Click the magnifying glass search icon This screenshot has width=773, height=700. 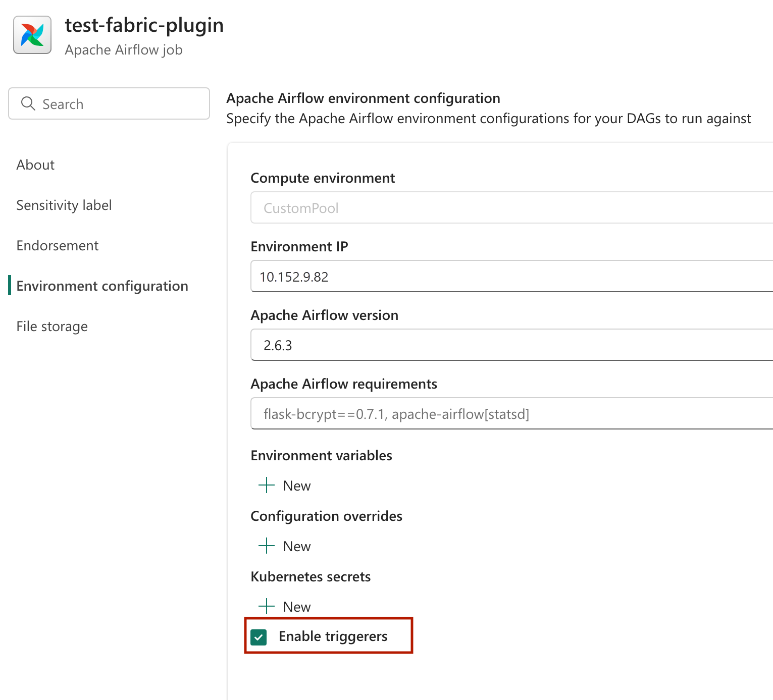pos(28,103)
